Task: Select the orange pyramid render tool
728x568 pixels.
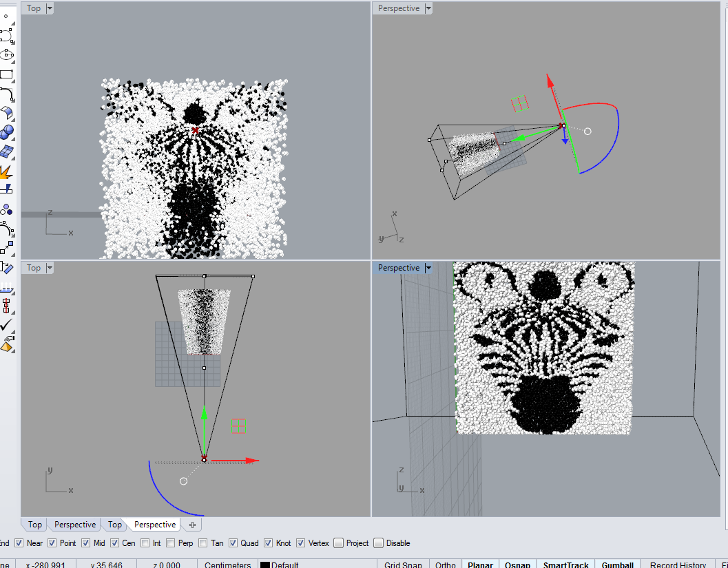Action: [x=6, y=345]
